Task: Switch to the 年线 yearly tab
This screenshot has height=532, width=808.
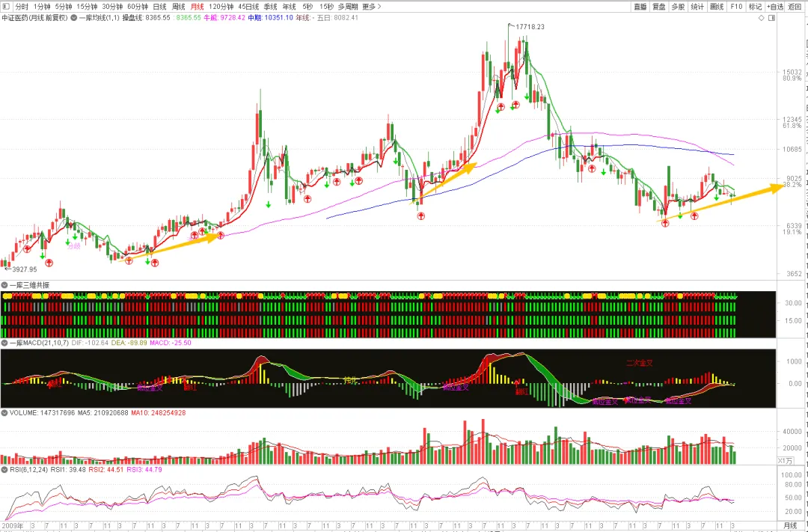Action: pyautogui.click(x=289, y=7)
